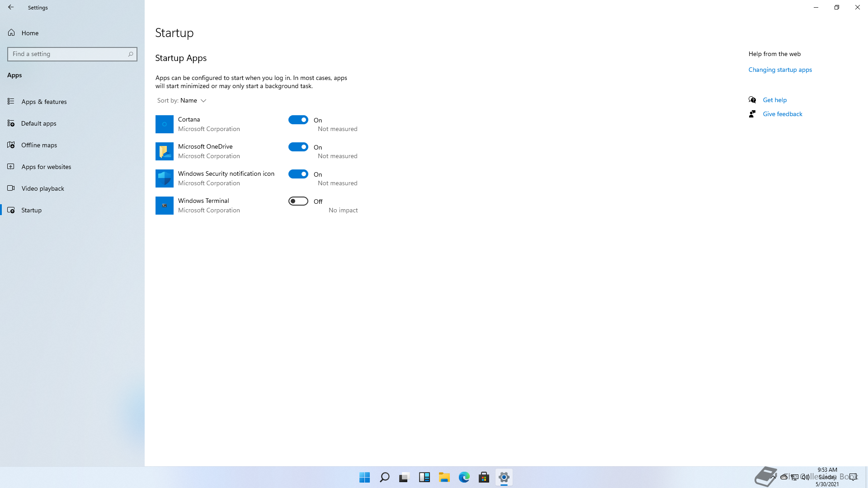Click the Windows Security shield icon
This screenshot has height=488, width=868.
[x=165, y=178]
